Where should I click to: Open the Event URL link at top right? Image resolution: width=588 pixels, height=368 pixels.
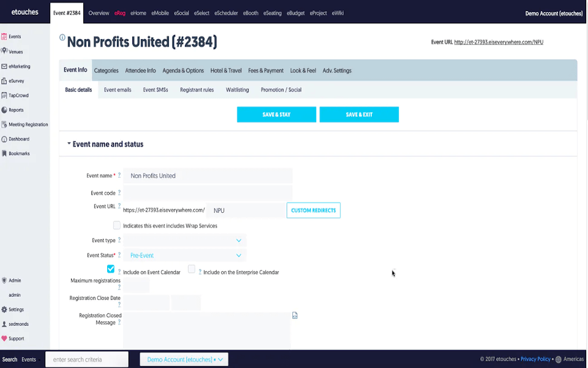click(x=499, y=42)
